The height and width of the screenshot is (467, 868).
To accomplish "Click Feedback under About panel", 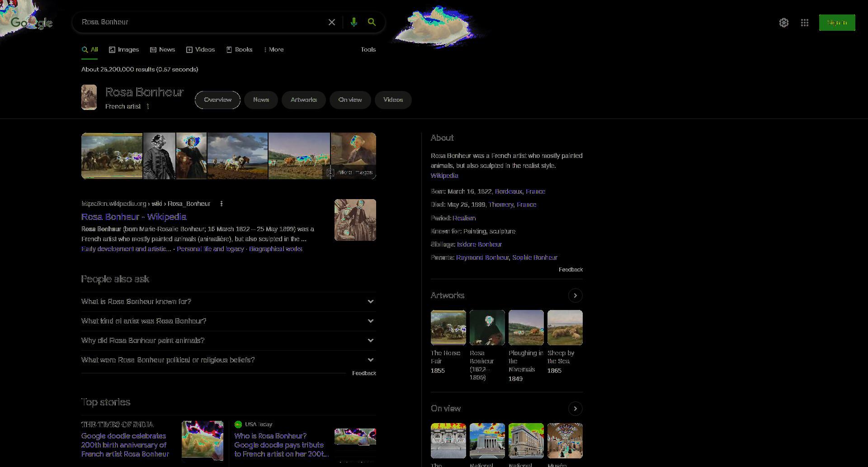I will point(571,270).
